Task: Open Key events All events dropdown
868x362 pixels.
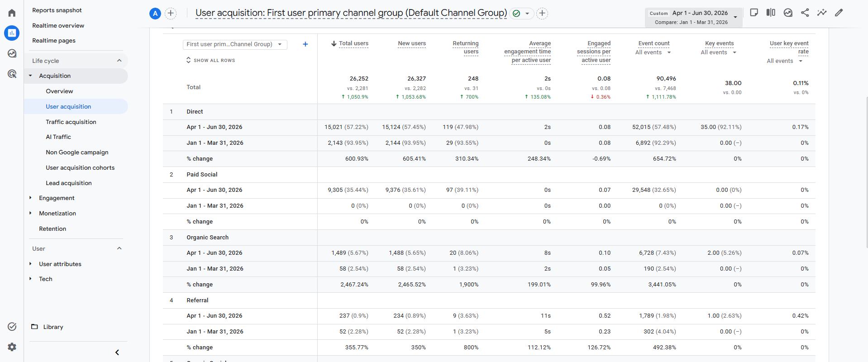Action: 719,52
